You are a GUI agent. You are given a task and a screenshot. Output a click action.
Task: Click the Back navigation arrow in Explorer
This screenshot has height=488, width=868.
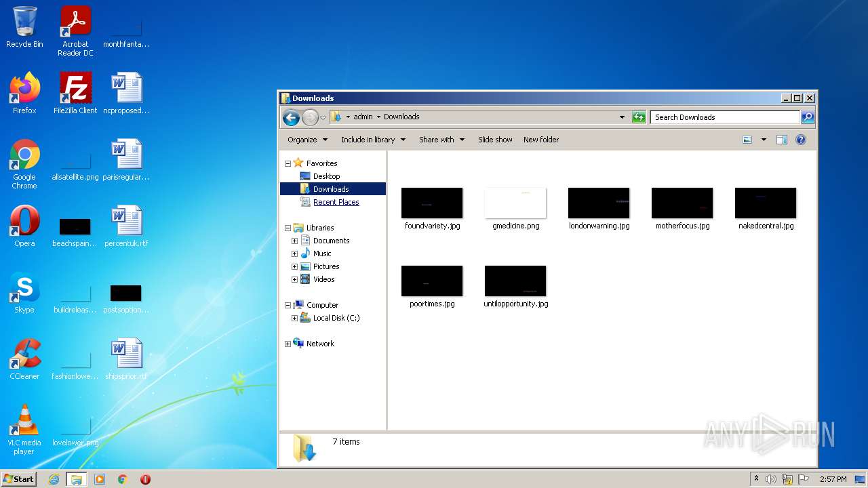coord(291,117)
